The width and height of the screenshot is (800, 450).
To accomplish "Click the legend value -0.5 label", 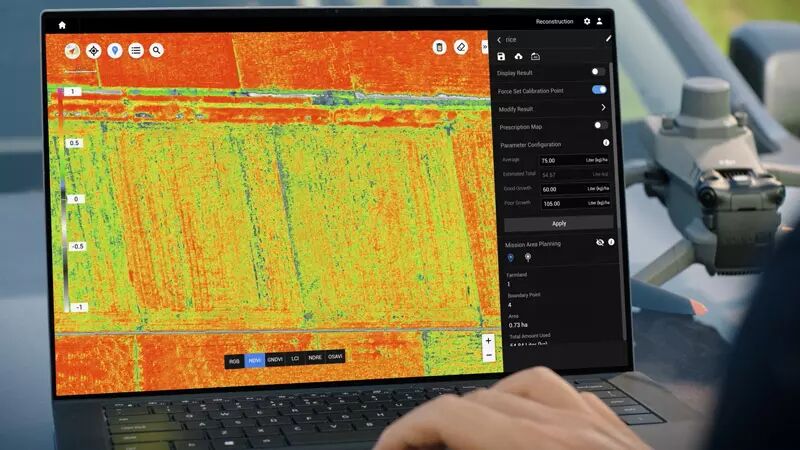I will coord(78,246).
